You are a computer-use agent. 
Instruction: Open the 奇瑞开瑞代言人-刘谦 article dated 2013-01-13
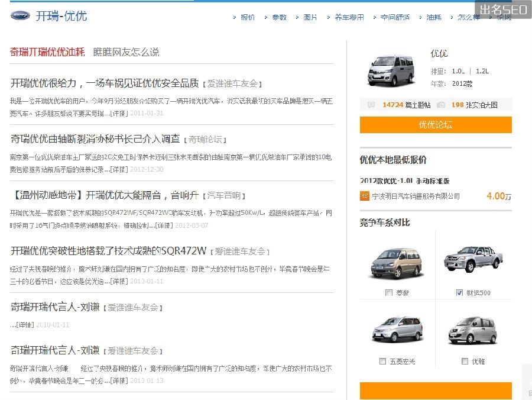tap(55, 350)
